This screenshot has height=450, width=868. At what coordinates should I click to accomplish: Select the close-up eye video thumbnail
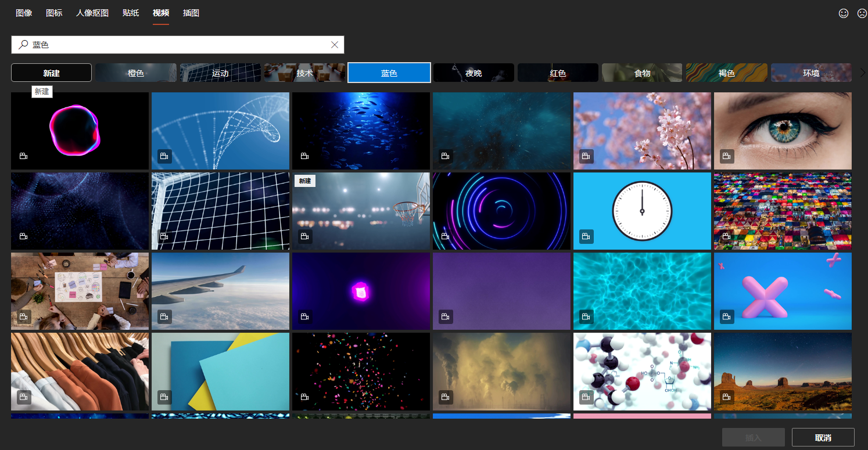[783, 131]
